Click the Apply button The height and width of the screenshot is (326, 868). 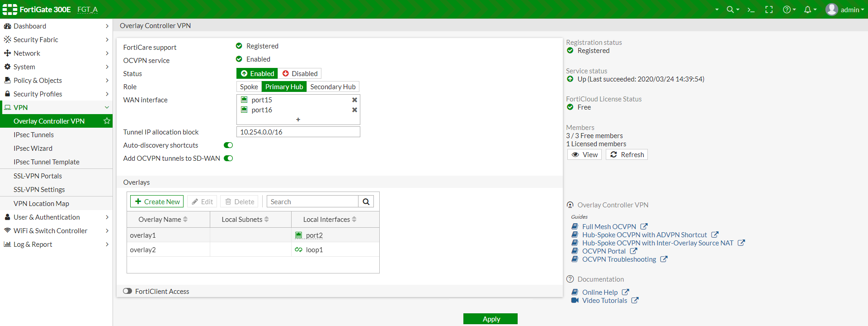[x=491, y=319]
